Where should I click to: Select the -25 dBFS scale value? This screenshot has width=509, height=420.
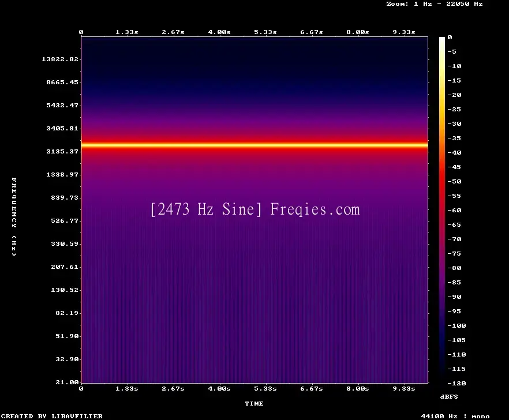coord(454,109)
